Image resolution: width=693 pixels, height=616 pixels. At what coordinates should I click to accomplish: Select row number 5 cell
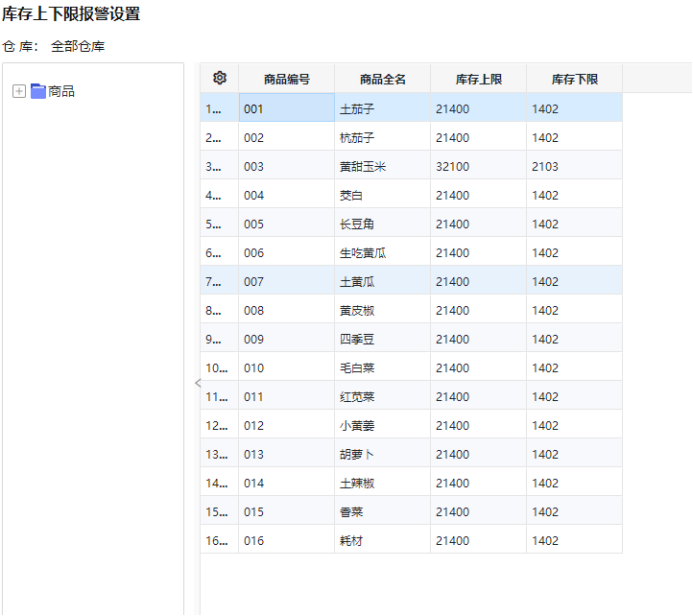click(219, 223)
